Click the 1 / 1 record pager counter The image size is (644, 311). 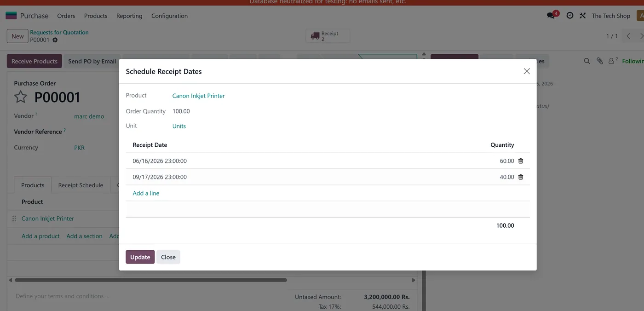(x=612, y=36)
